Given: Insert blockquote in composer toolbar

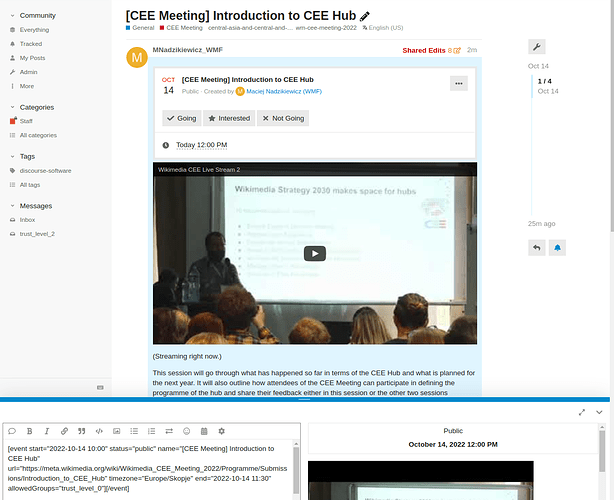Looking at the screenshot, I should click(x=81, y=431).
